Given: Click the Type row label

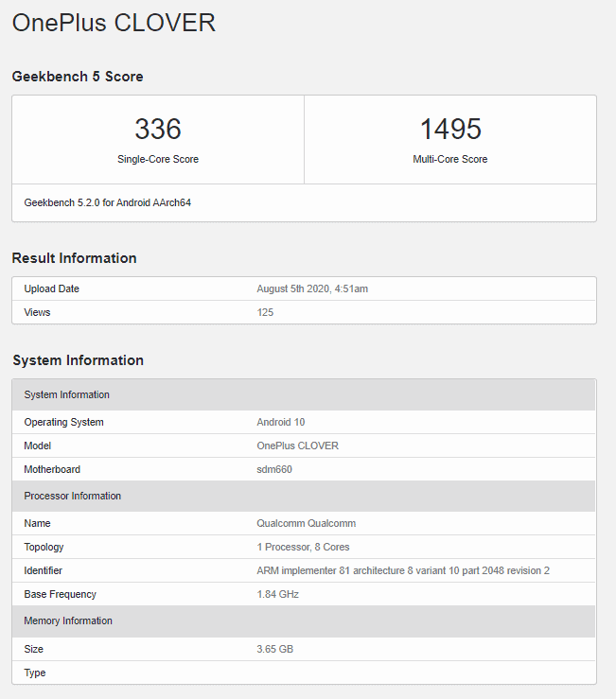Looking at the screenshot, I should [x=35, y=673].
